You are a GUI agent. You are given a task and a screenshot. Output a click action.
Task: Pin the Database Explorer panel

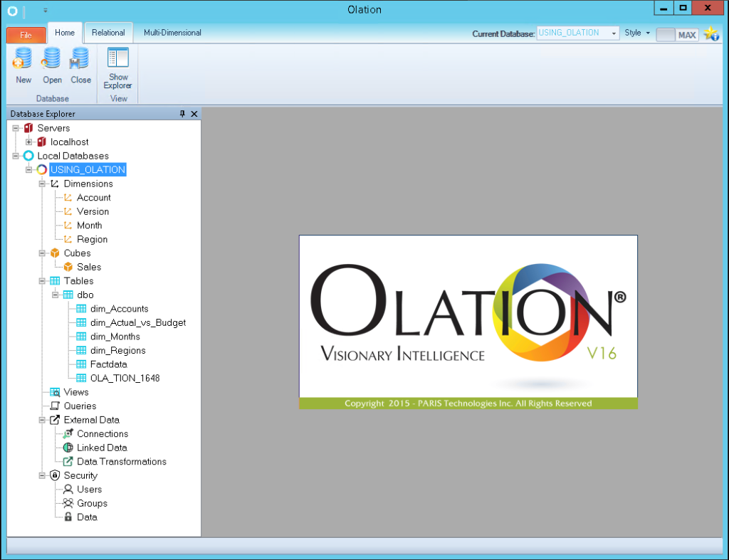(x=182, y=113)
